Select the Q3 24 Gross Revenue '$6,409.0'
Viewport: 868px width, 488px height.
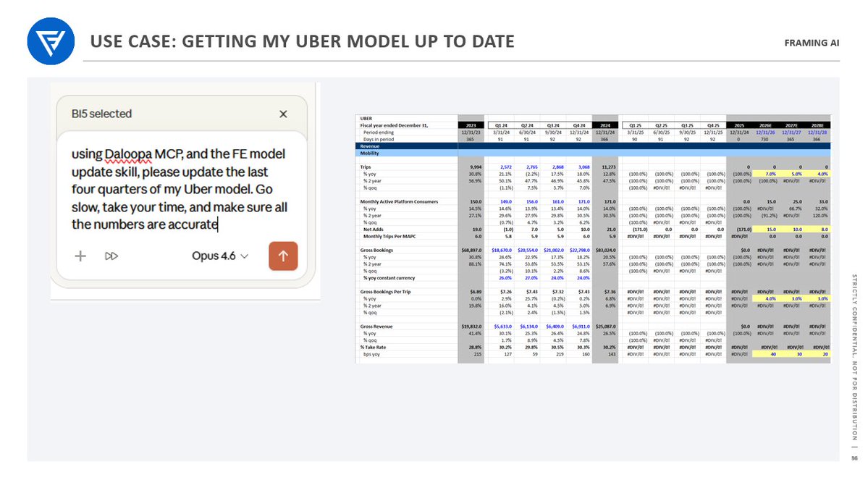[x=555, y=327]
